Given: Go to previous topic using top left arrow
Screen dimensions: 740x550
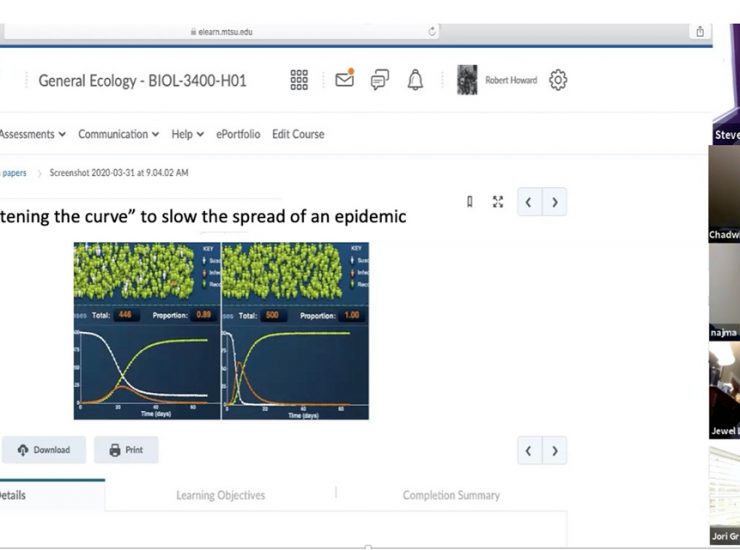Looking at the screenshot, I should (x=529, y=202).
